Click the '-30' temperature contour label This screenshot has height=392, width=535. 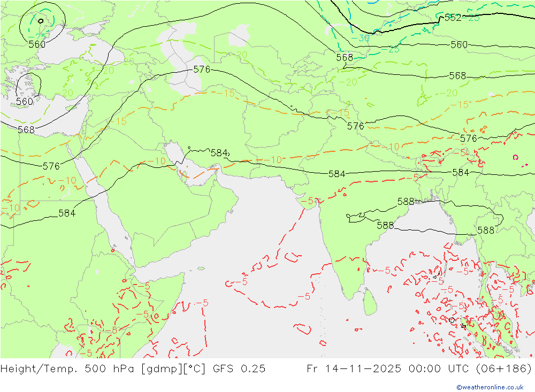[x=360, y=38]
